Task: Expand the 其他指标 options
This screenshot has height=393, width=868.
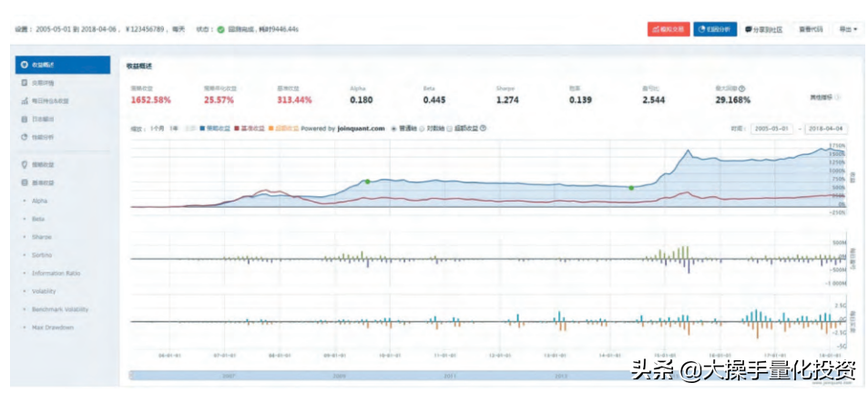Action: pos(822,96)
